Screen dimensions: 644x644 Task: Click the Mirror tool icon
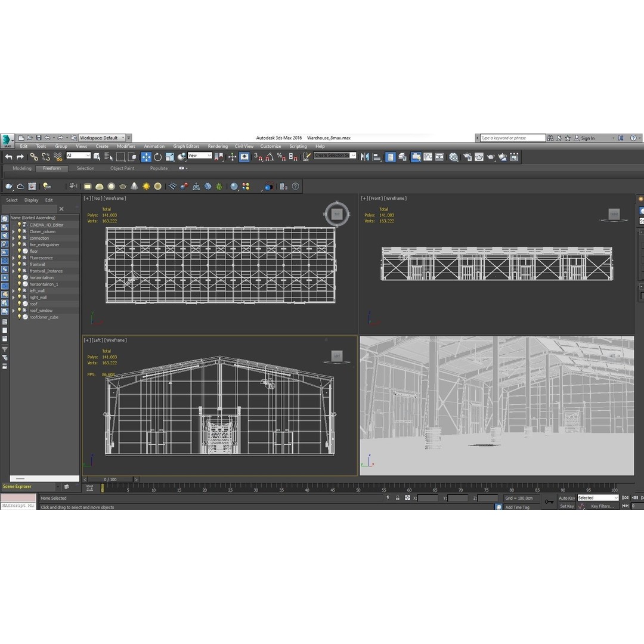pos(364,157)
